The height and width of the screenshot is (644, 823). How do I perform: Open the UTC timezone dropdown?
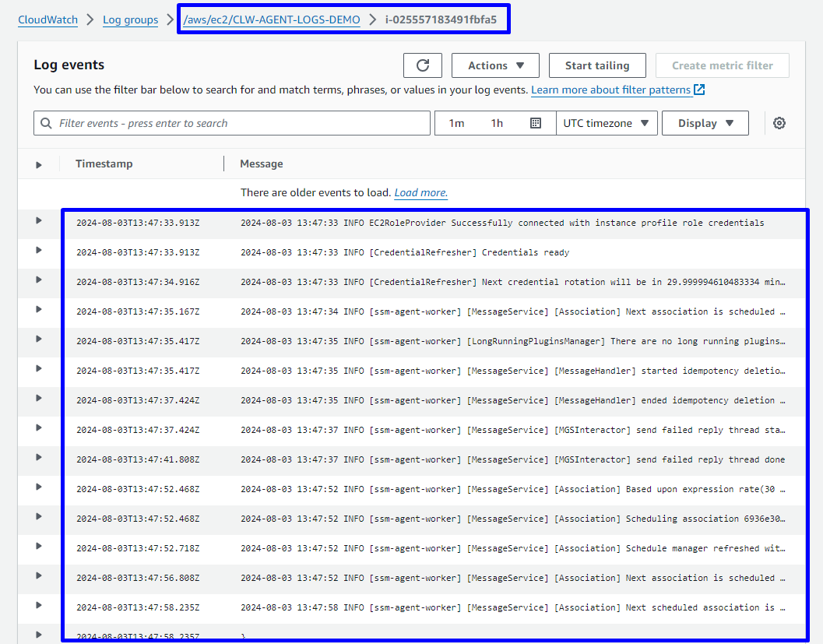607,123
